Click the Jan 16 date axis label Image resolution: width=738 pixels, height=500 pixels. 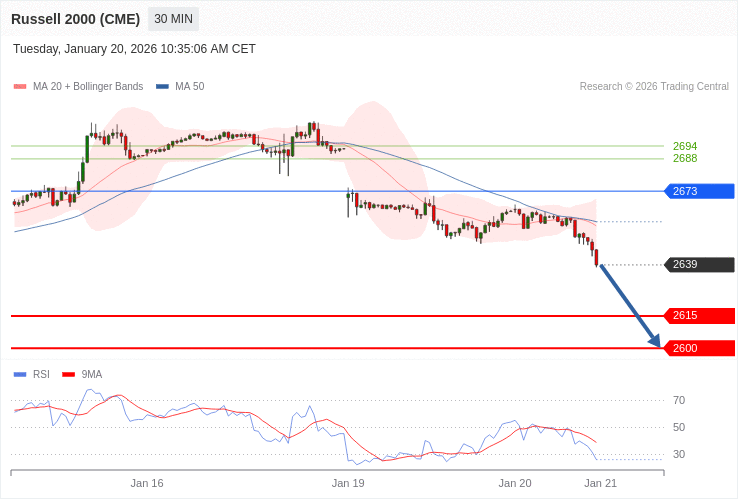pos(147,484)
